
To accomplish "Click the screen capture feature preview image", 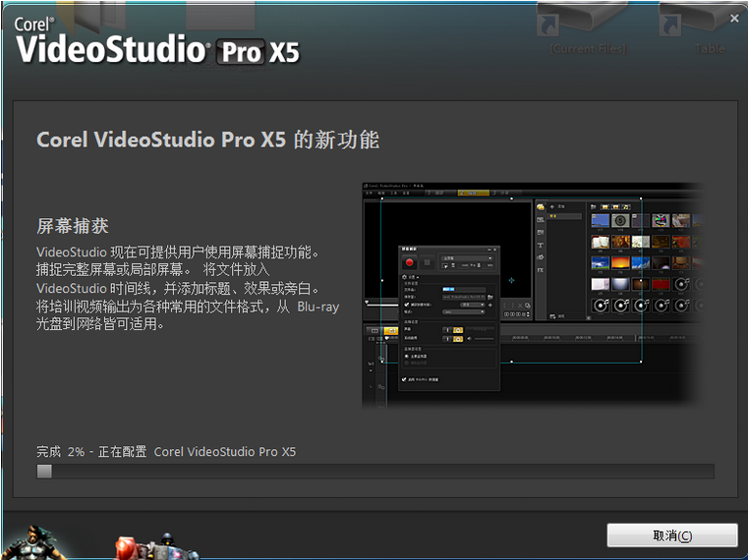I will point(533,296).
